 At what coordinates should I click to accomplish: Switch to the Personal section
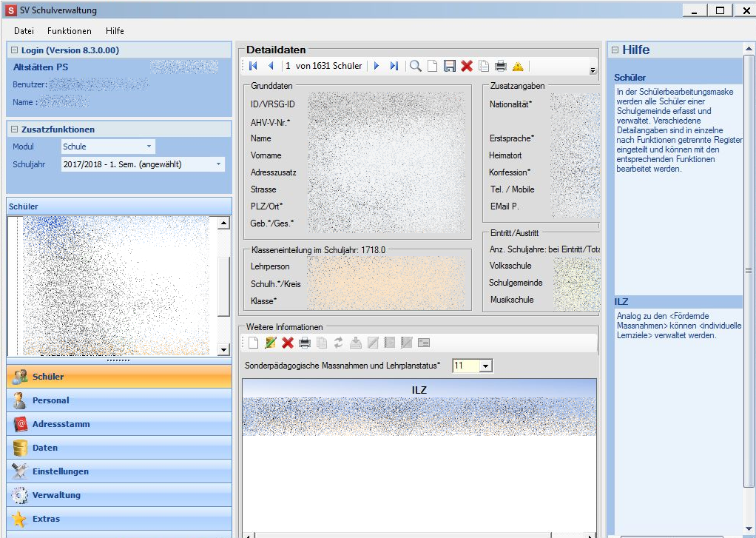click(x=50, y=400)
